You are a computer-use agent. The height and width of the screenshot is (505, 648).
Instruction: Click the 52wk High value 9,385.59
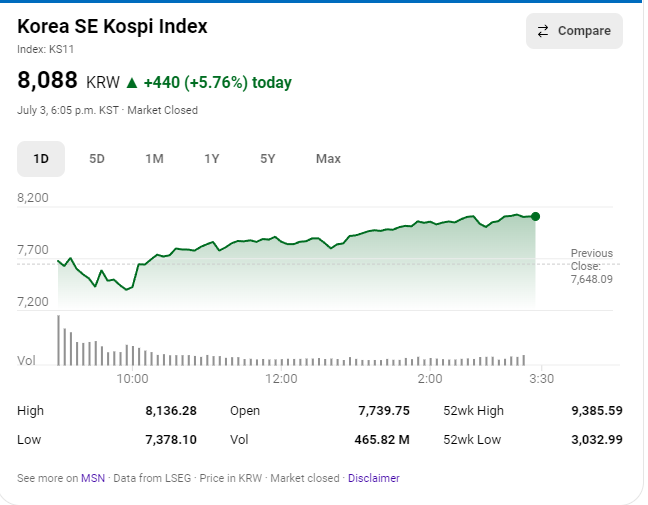click(597, 411)
